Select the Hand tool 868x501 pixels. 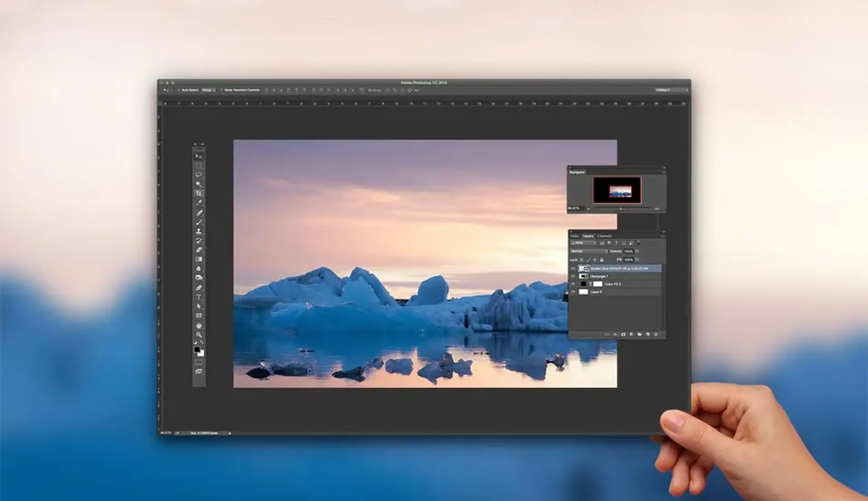199,326
